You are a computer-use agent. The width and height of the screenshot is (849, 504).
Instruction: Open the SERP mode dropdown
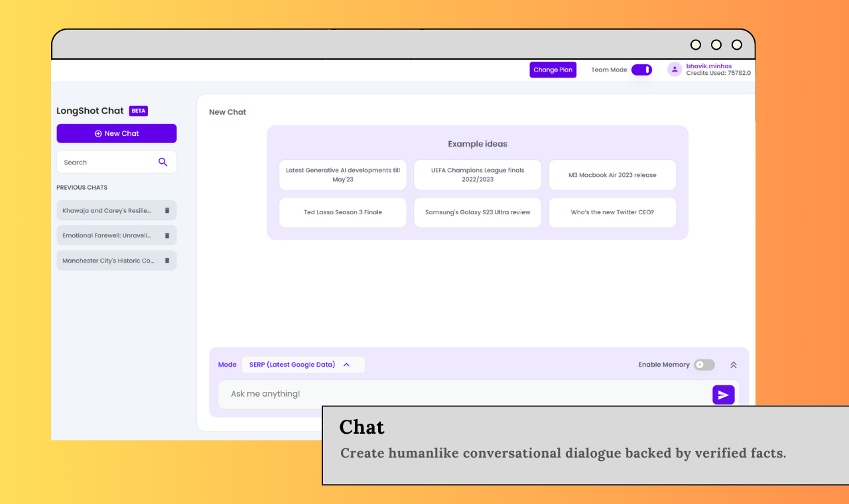coord(303,365)
